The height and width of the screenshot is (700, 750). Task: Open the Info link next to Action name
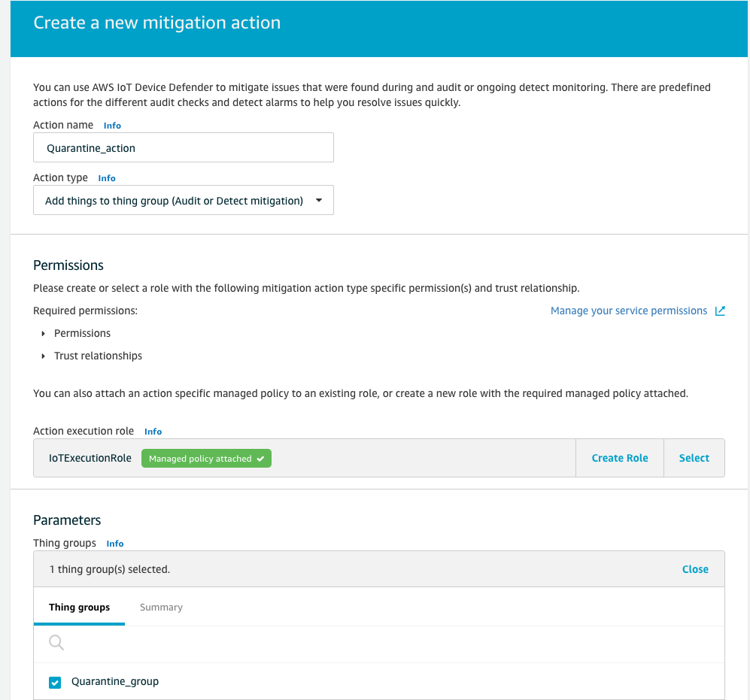(x=112, y=125)
